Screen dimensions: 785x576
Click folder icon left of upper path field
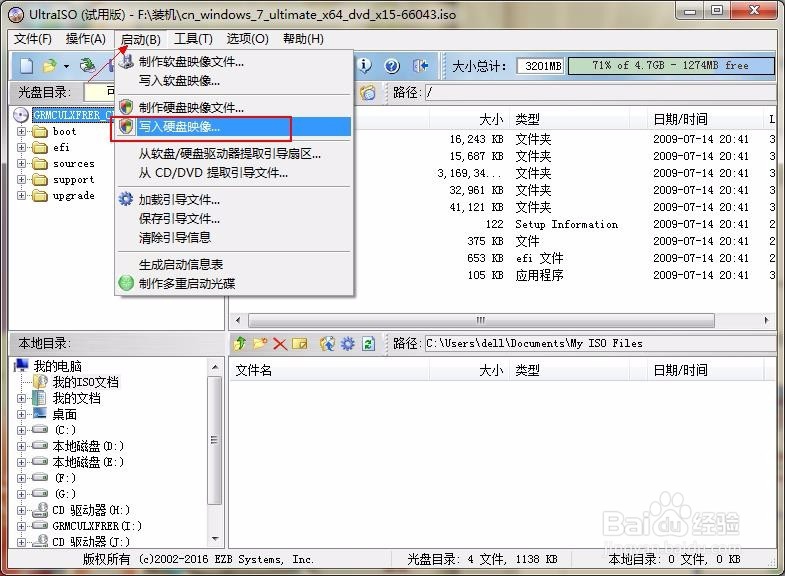tap(367, 93)
